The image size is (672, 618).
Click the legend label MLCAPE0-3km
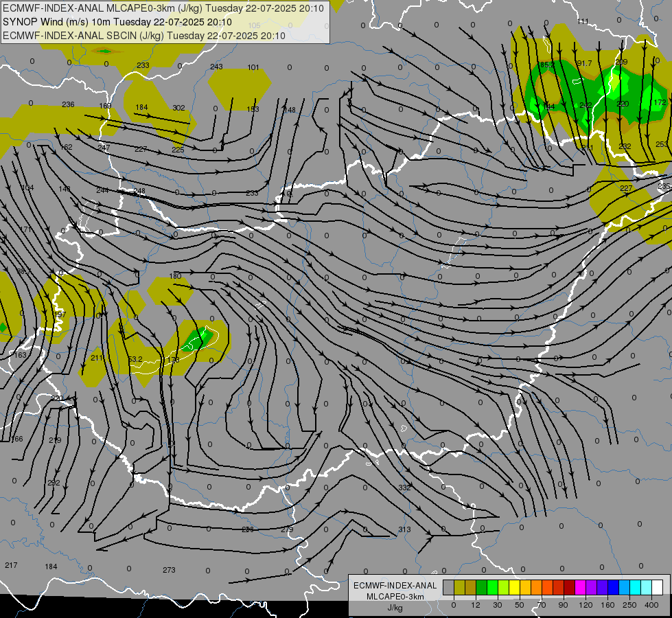395,597
